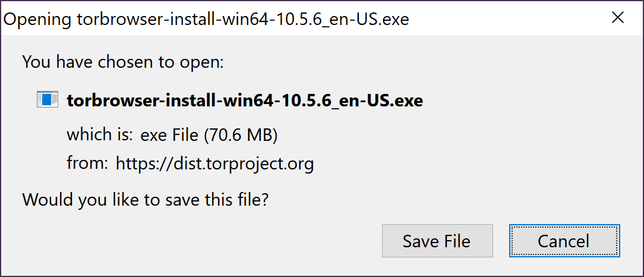
Task: Click blank dialog area left of Save File
Action: (196, 241)
